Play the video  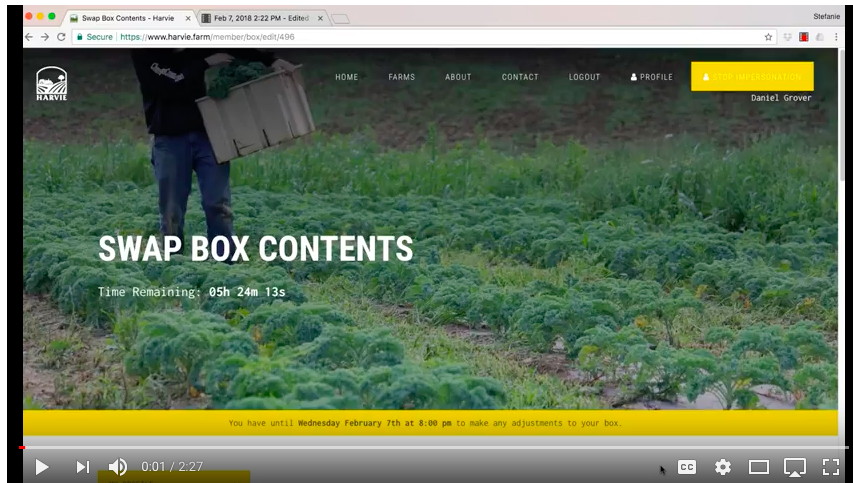tap(41, 467)
